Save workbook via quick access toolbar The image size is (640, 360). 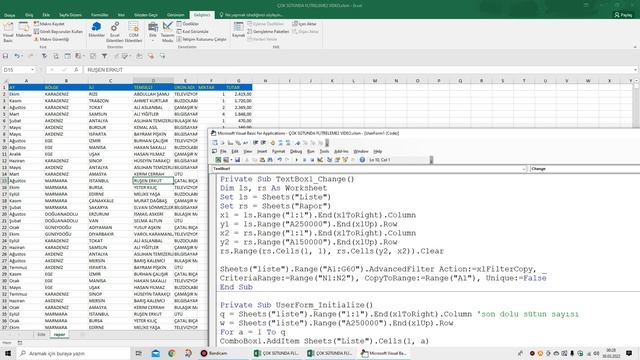point(5,56)
